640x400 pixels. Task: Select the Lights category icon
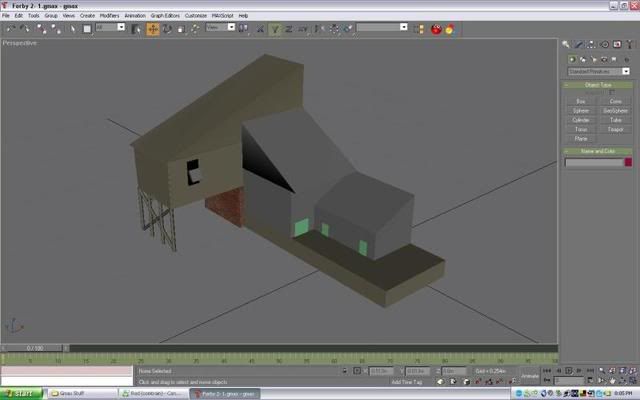tap(593, 60)
